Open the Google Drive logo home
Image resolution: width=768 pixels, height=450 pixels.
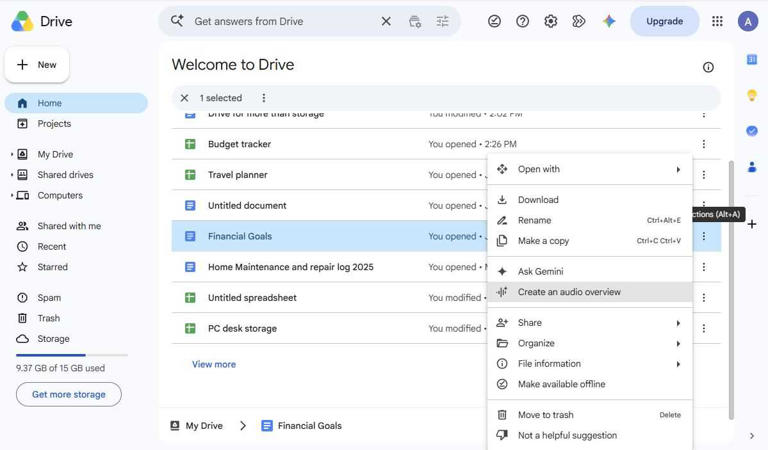[x=42, y=22]
